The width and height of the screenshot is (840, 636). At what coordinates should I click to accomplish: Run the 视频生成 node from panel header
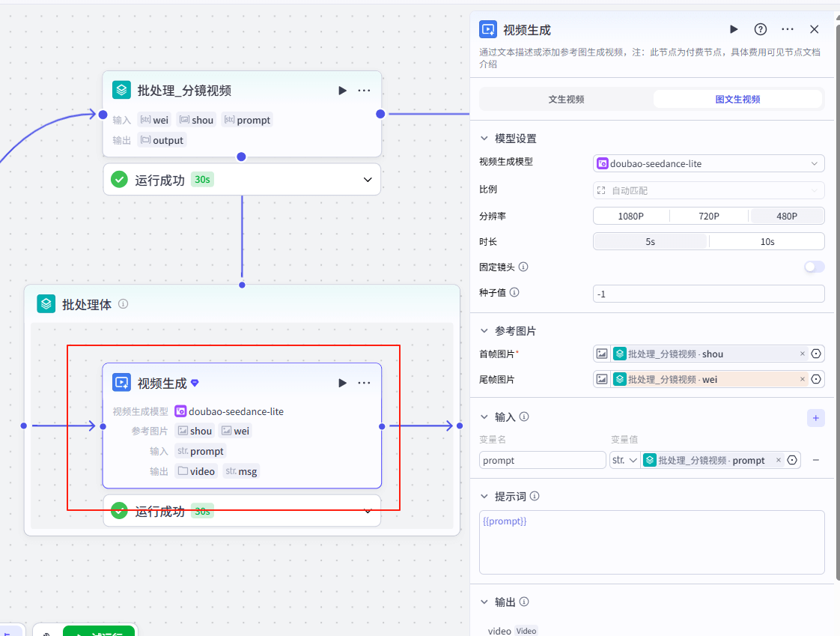[x=734, y=29]
